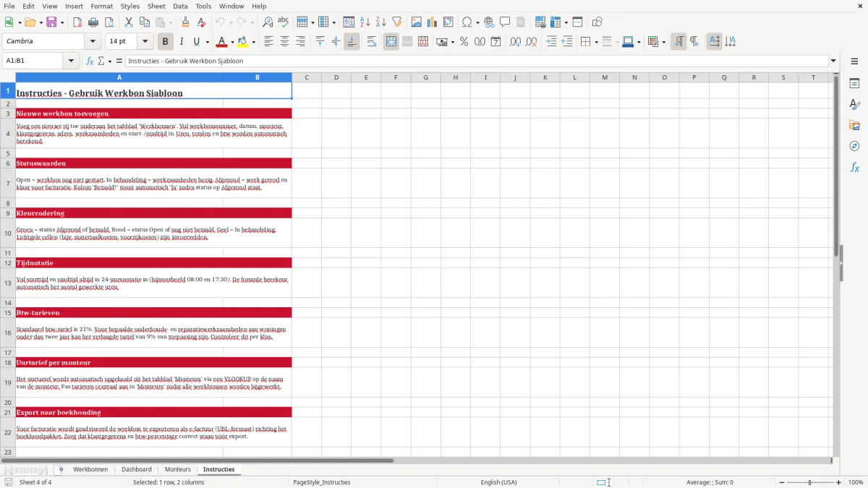The width and height of the screenshot is (868, 488).
Task: Open the Data menu
Action: pos(180,6)
